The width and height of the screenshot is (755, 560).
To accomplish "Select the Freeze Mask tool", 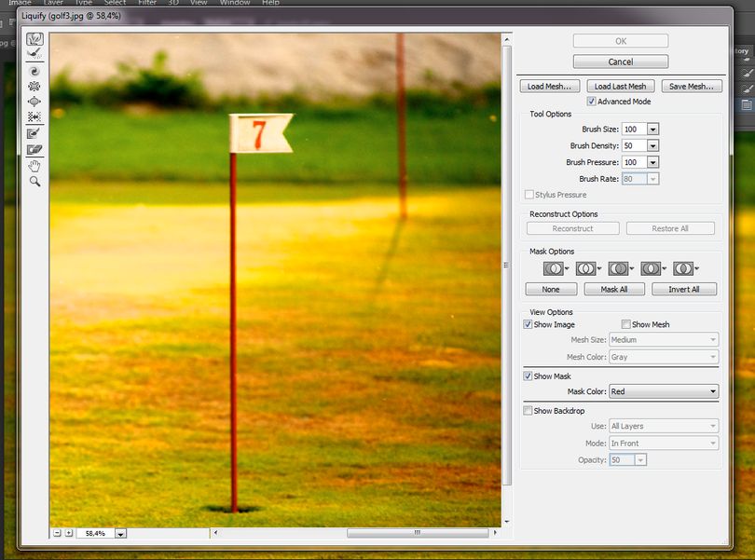I will click(x=34, y=134).
